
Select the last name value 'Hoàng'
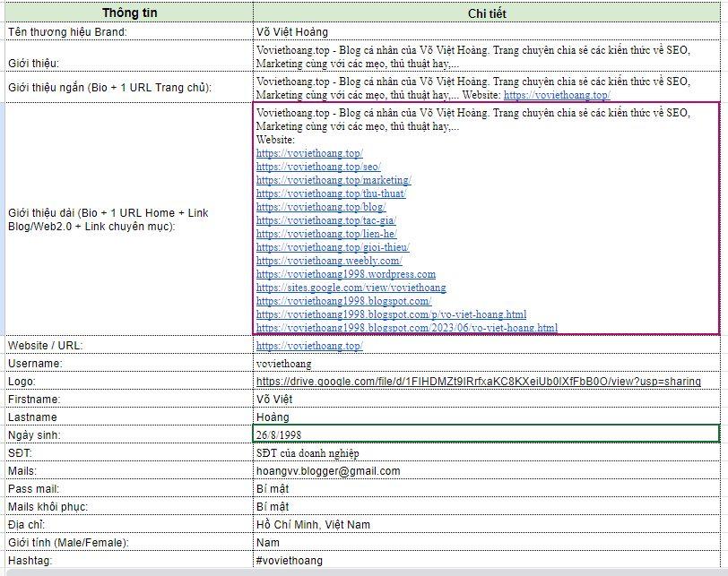(487, 417)
